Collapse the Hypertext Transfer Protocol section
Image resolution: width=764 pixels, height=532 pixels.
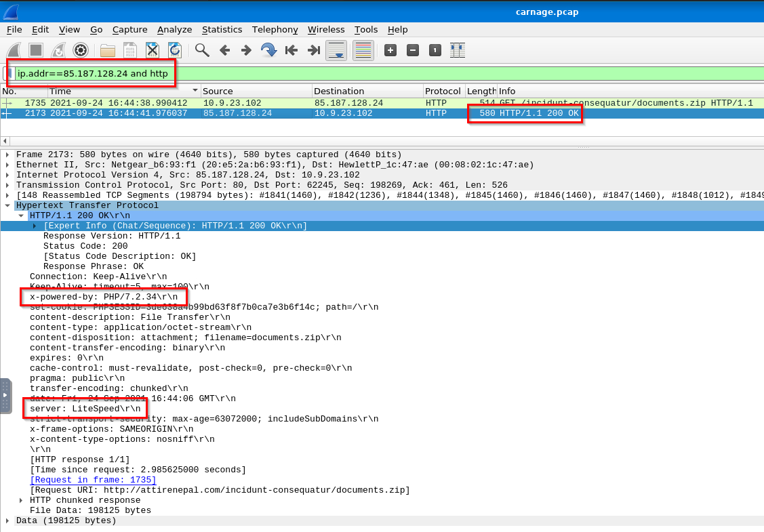pyautogui.click(x=7, y=205)
